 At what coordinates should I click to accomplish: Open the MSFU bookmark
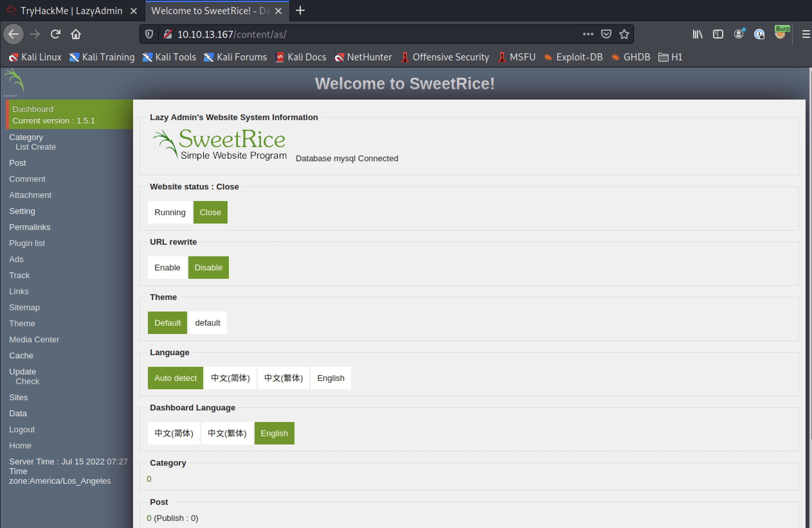(x=517, y=57)
